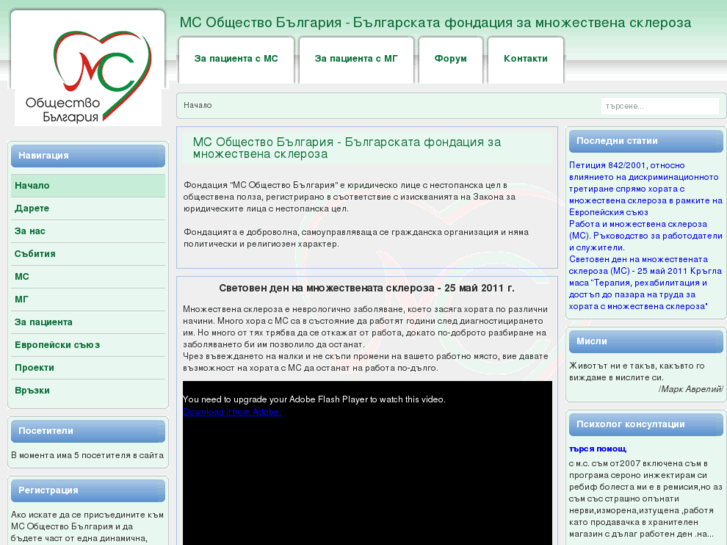This screenshot has width=727, height=545.
Task: Click the Начало breadcrumb link
Action: coord(198,105)
